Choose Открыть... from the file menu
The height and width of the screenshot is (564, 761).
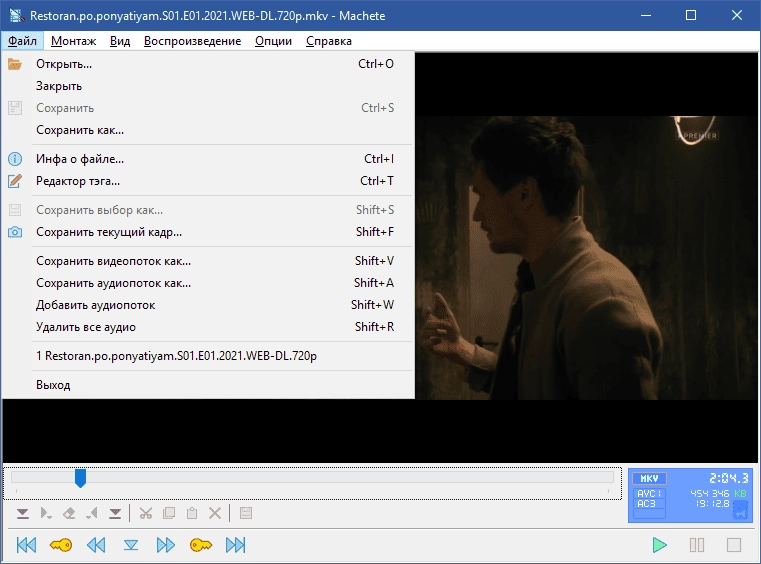[208, 64]
